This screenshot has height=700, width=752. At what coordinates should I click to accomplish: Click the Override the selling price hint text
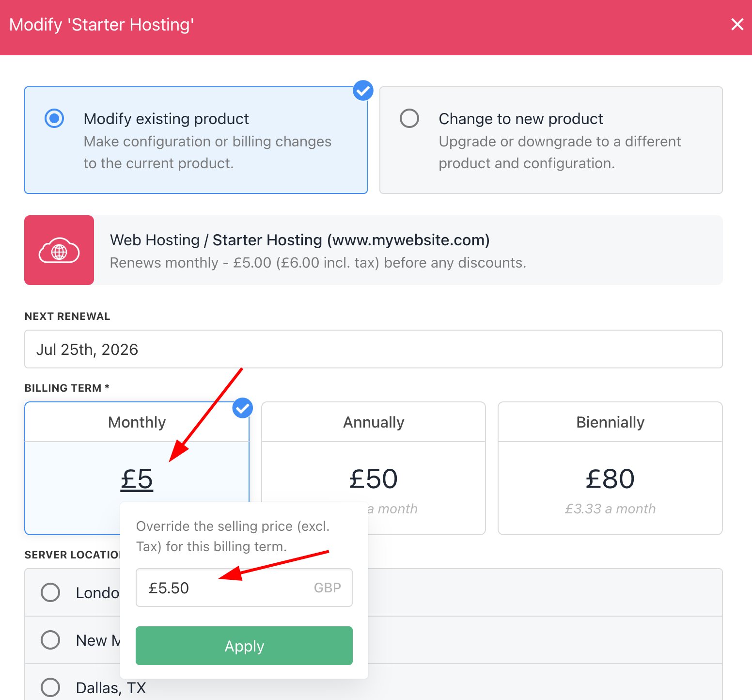[x=233, y=536]
